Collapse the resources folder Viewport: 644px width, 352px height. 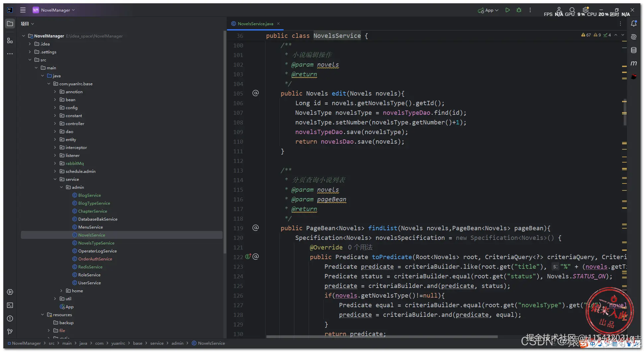point(42,315)
